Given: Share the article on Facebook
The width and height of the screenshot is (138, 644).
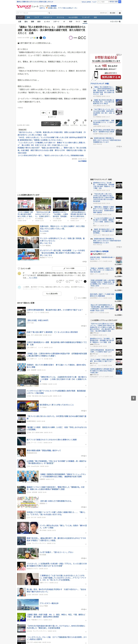Looking at the screenshot, I should click(x=44, y=38).
